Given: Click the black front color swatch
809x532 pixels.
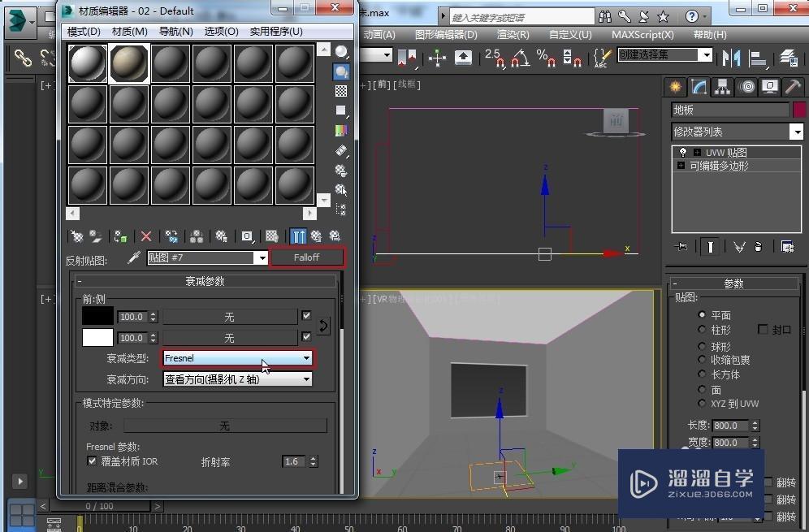Looking at the screenshot, I should [x=97, y=316].
